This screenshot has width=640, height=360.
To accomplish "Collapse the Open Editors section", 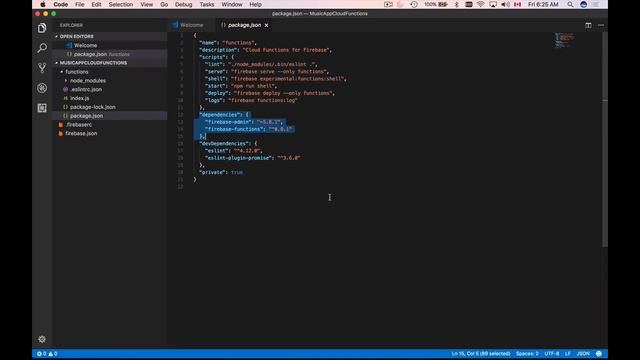I will (x=76, y=36).
